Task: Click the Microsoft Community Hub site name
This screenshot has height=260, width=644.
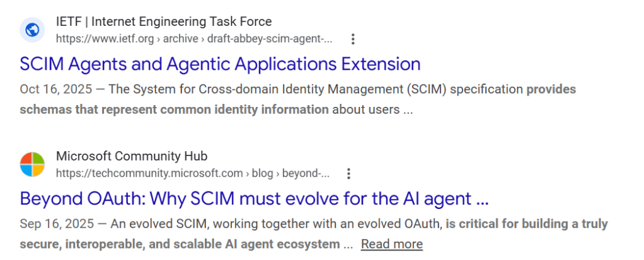Action: [132, 156]
